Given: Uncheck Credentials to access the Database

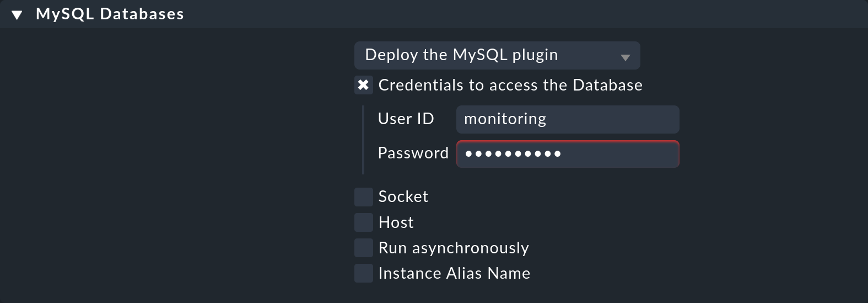Looking at the screenshot, I should 363,85.
